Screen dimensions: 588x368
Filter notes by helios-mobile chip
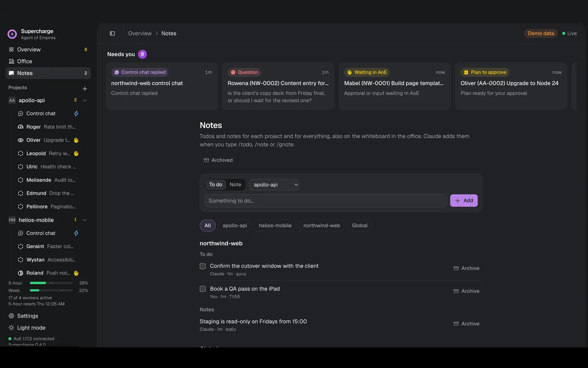(x=275, y=226)
